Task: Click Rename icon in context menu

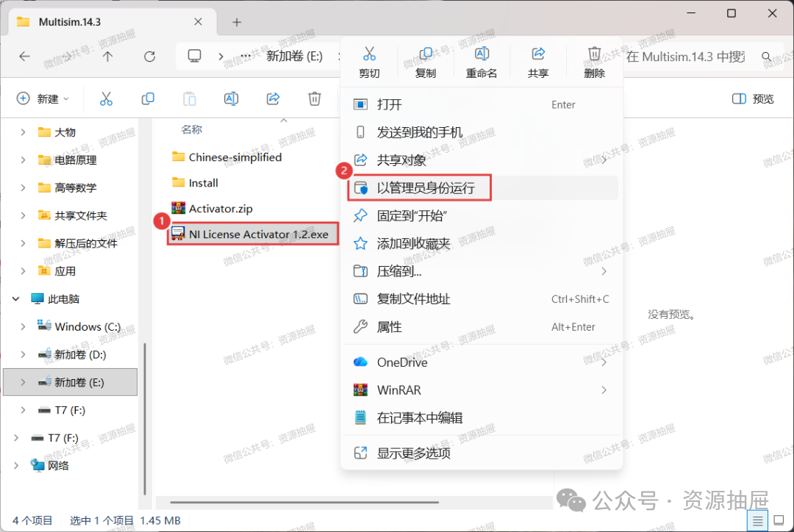Action: 482,54
